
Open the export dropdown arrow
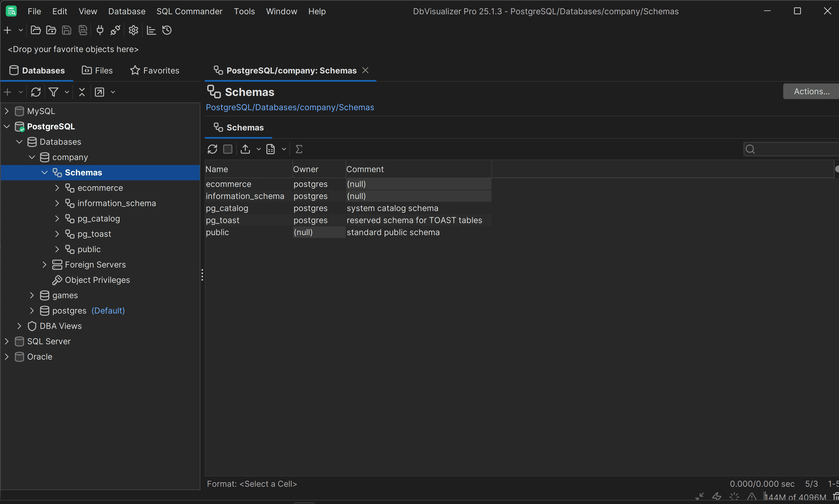click(258, 149)
